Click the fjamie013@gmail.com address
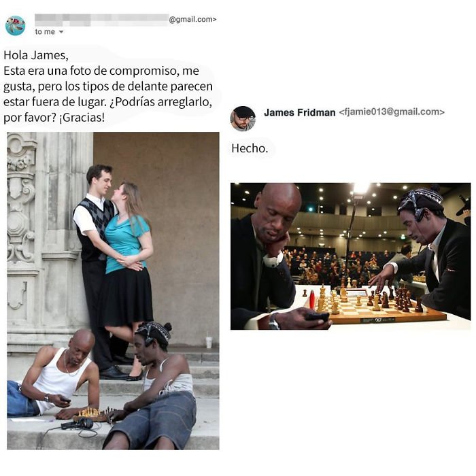The image size is (476, 476). (392, 112)
